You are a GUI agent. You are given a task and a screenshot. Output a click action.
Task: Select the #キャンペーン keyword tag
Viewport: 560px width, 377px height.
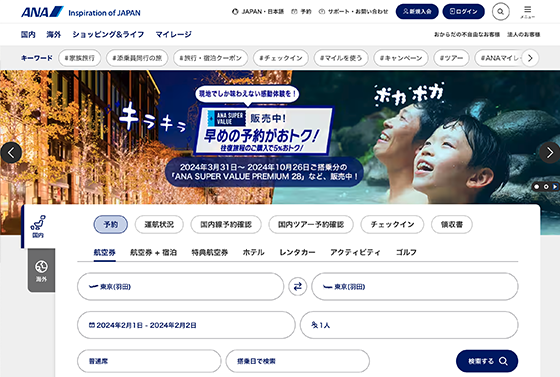(x=401, y=58)
